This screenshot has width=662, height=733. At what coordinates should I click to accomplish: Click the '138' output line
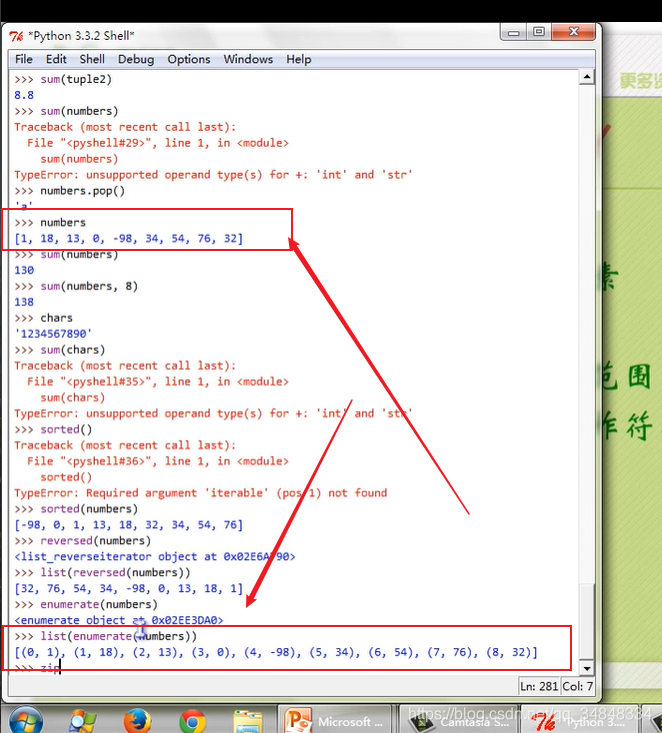[24, 302]
